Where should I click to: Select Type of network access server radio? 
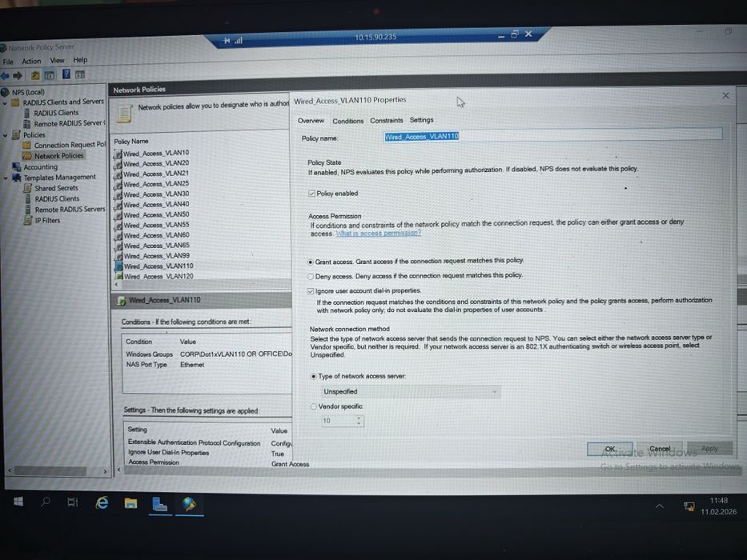314,376
